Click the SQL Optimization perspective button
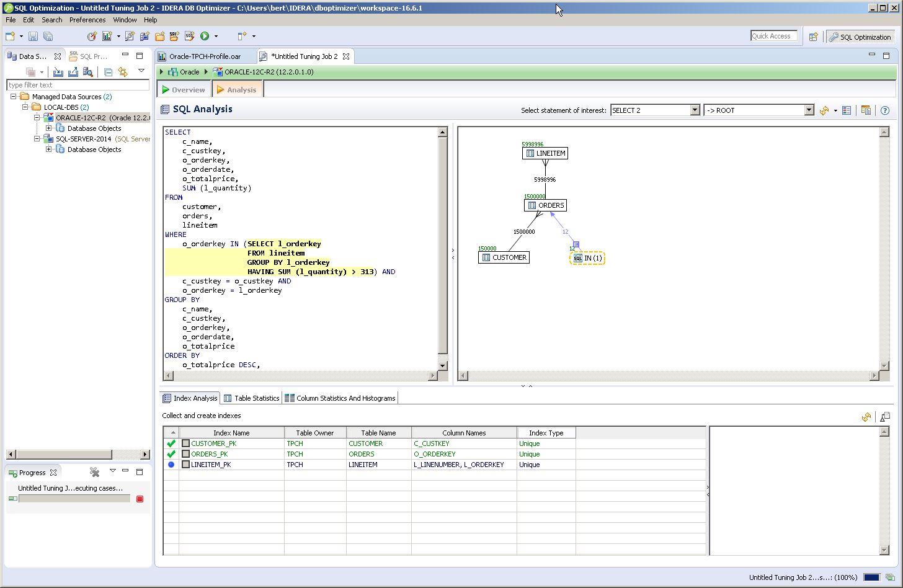This screenshot has height=588, width=903. 860,37
